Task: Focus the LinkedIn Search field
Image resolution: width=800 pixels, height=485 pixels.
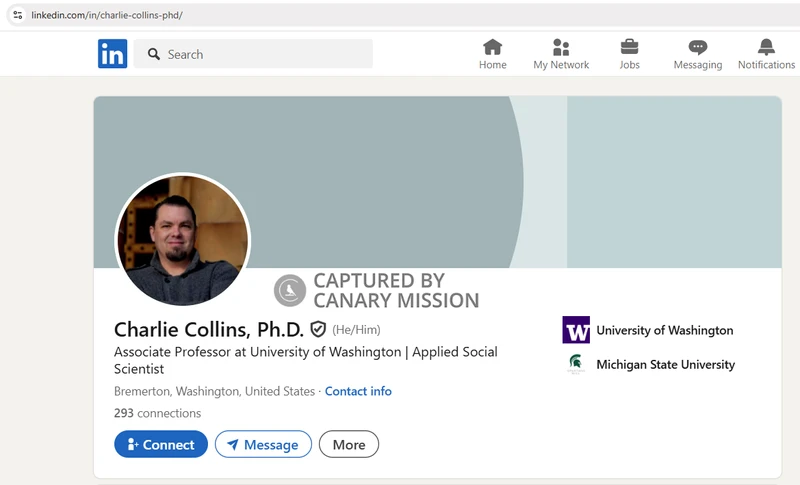Action: (x=253, y=54)
